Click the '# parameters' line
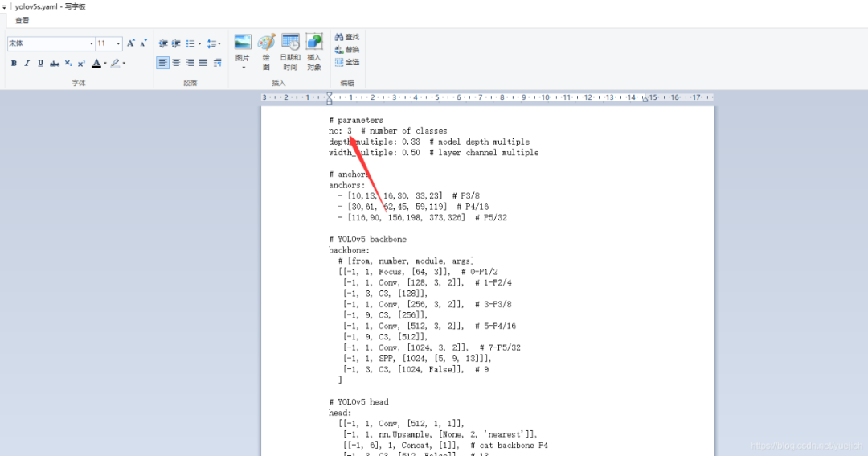Screen dimensions: 868x456 (356, 121)
